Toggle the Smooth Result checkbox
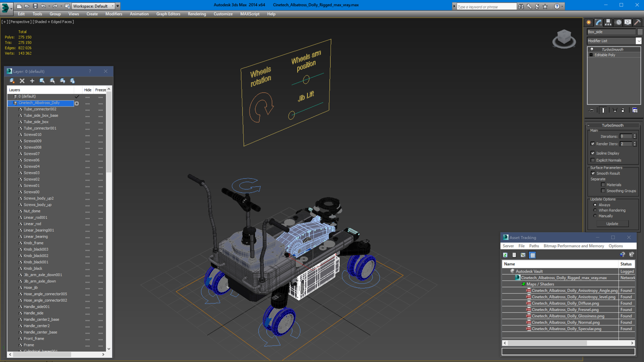This screenshot has width=644, height=362. 593,173
